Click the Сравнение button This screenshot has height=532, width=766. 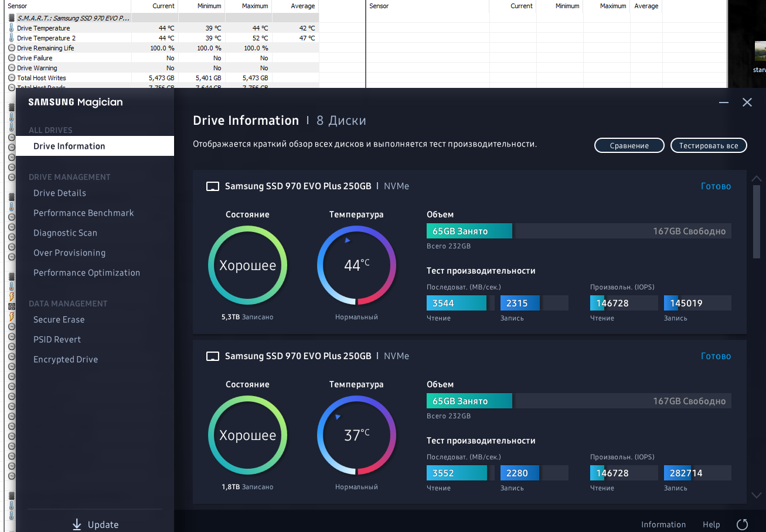pyautogui.click(x=629, y=145)
